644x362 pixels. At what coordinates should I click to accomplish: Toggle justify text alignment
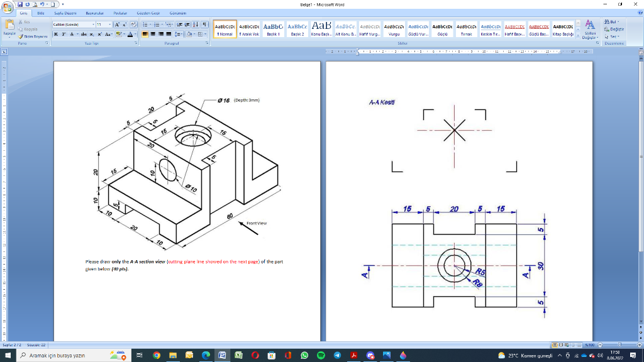(x=169, y=35)
